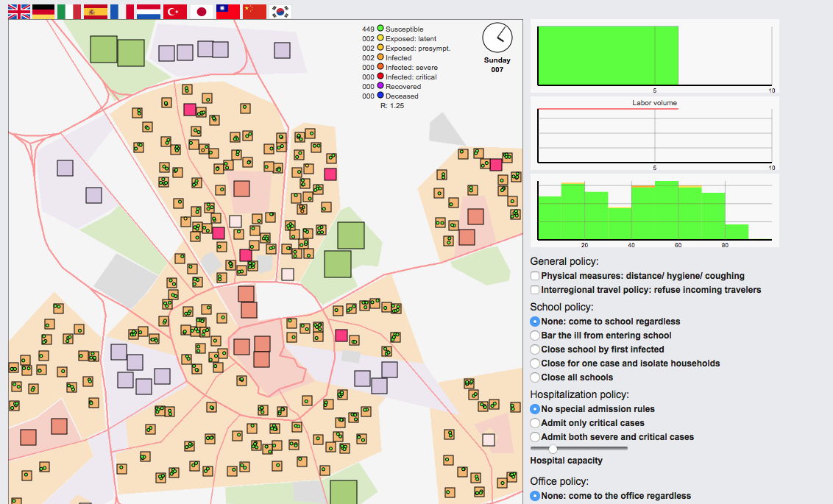833x504 pixels.
Task: Switch language using the UK flag
Action: pyautogui.click(x=19, y=11)
